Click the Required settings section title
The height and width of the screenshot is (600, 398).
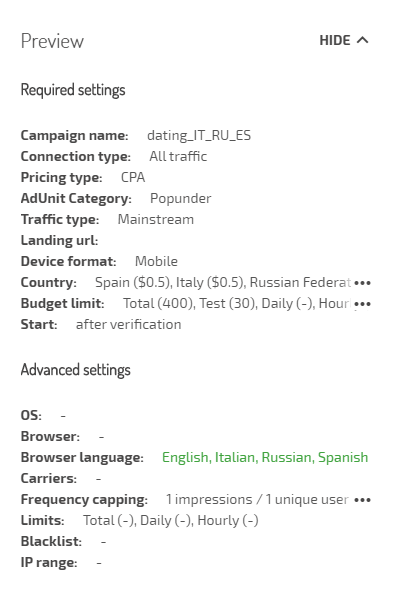pyautogui.click(x=73, y=90)
